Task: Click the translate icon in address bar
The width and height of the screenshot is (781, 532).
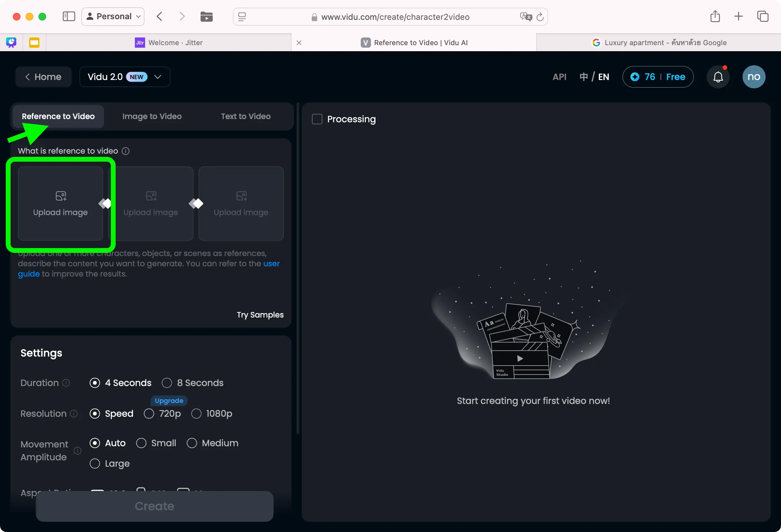Action: coord(526,17)
